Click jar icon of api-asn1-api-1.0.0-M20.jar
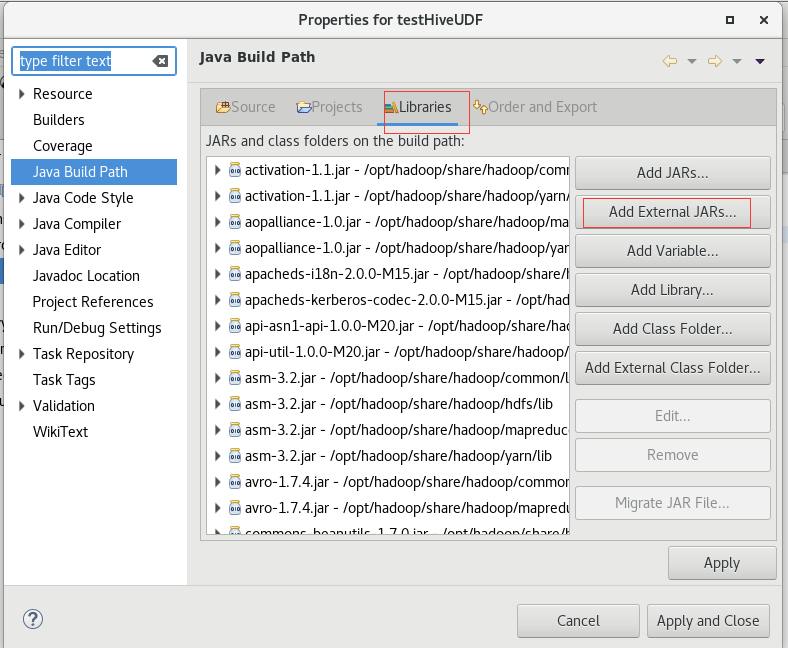 (x=235, y=326)
